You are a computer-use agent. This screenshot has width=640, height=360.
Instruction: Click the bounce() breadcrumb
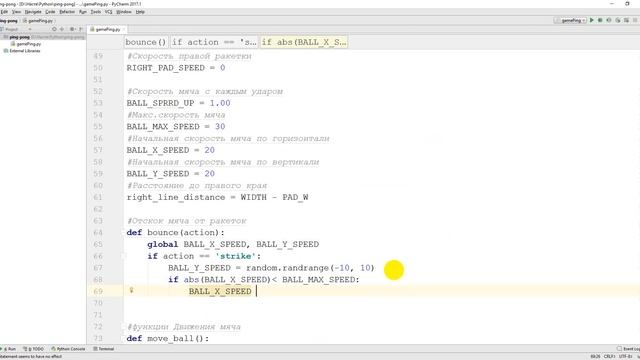[x=146, y=42]
